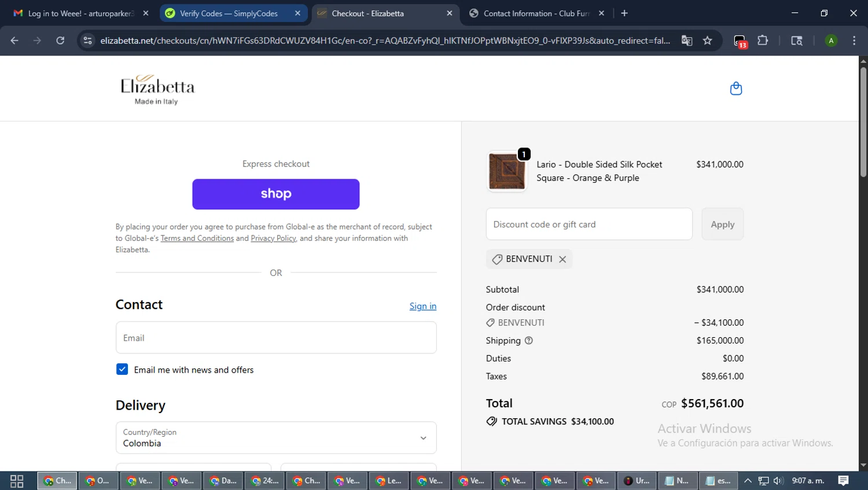868x490 pixels.
Task: Click the Lario pocket square product thumbnail
Action: [507, 172]
